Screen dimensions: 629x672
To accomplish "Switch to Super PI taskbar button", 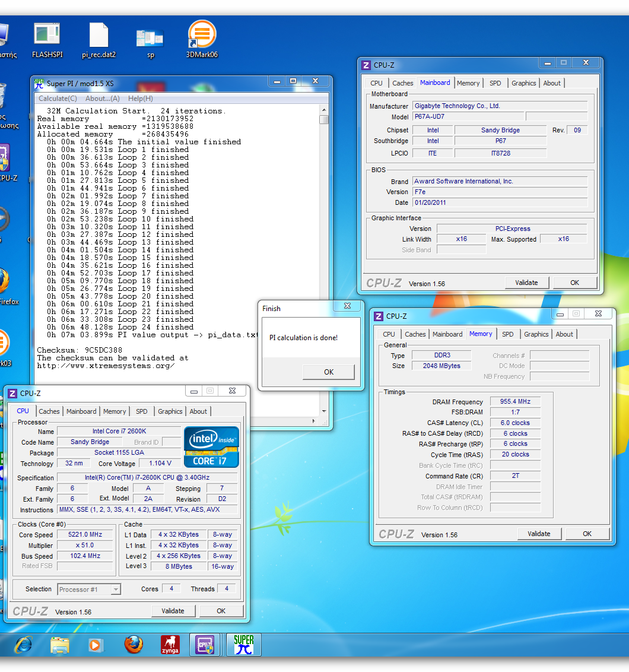I will 244,645.
